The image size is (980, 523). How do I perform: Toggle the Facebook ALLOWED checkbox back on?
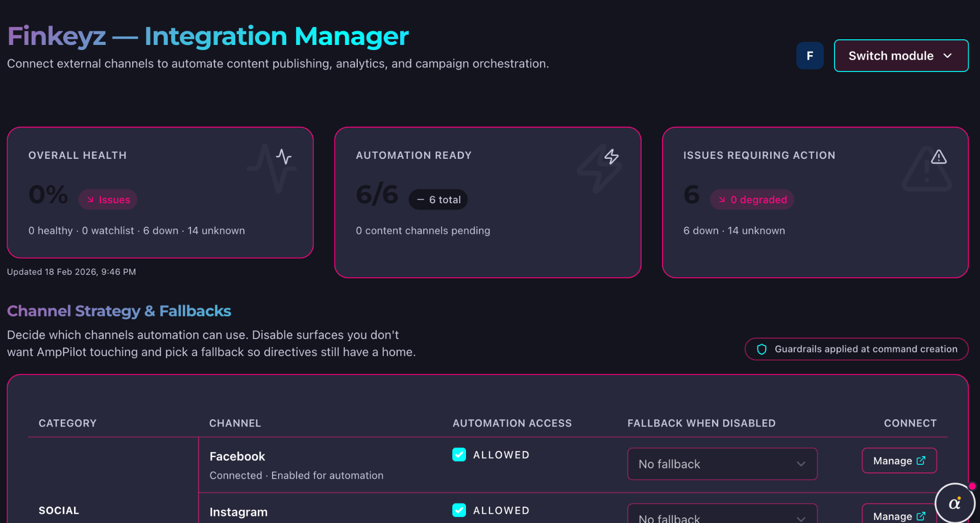pos(459,455)
